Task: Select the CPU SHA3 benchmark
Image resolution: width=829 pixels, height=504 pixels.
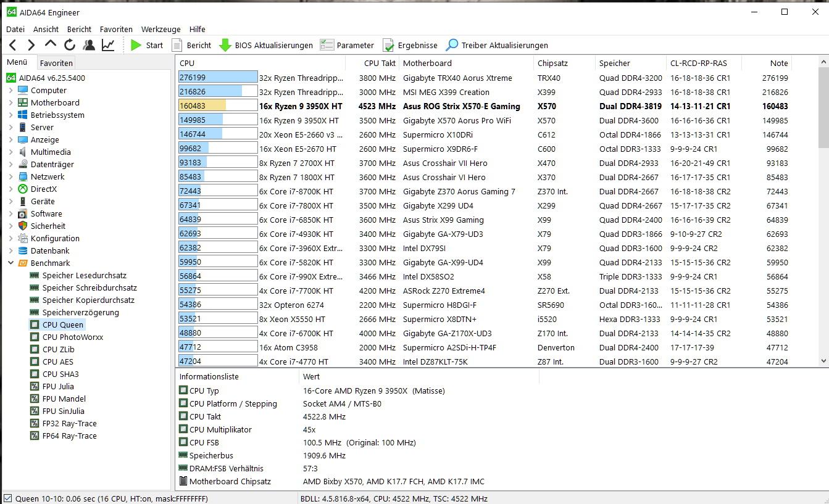Action: [x=54, y=374]
